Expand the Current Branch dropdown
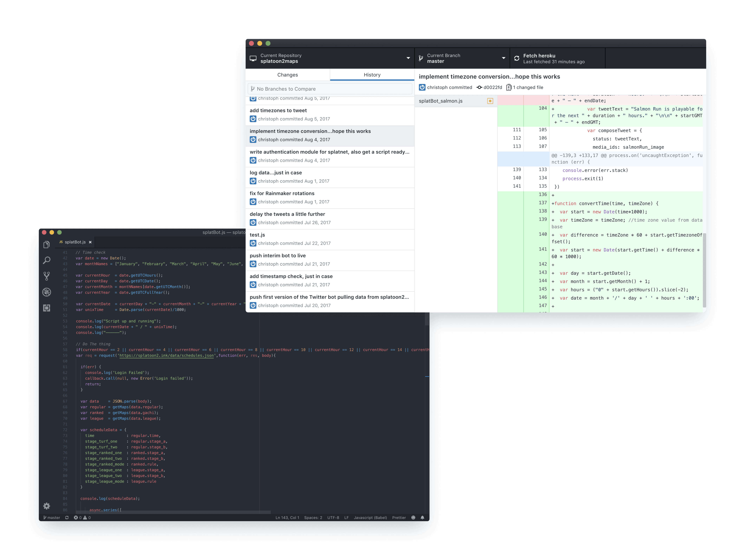This screenshot has width=745, height=560. 462,58
